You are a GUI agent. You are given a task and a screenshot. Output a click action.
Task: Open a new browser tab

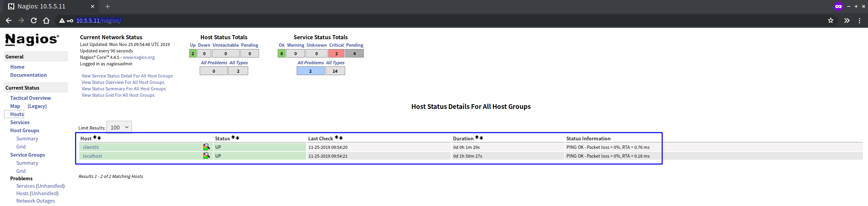point(107,6)
